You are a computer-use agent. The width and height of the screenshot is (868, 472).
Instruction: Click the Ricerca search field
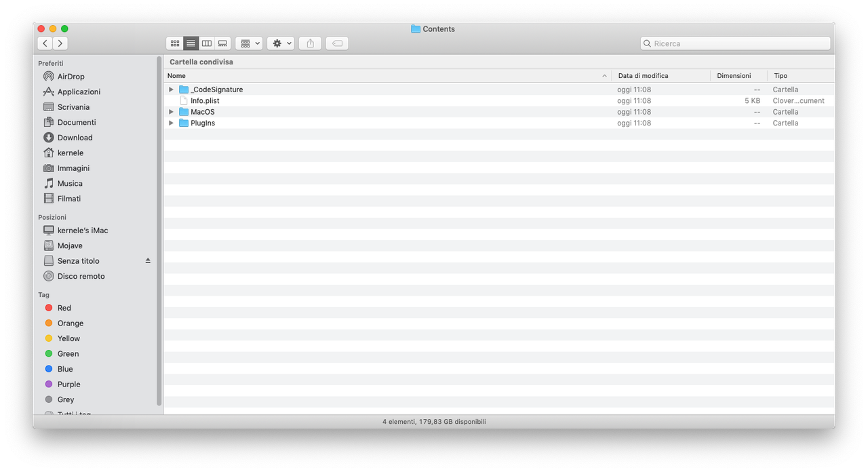[x=735, y=43]
